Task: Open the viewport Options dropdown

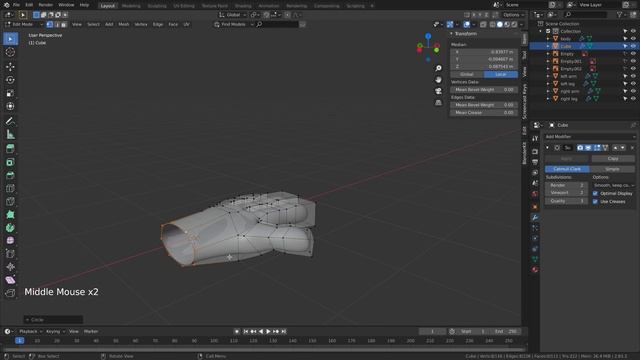Action: point(513,15)
